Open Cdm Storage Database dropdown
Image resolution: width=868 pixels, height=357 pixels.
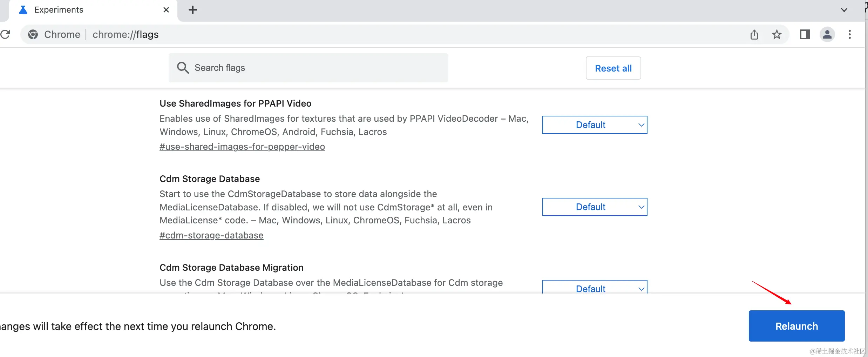tap(595, 207)
